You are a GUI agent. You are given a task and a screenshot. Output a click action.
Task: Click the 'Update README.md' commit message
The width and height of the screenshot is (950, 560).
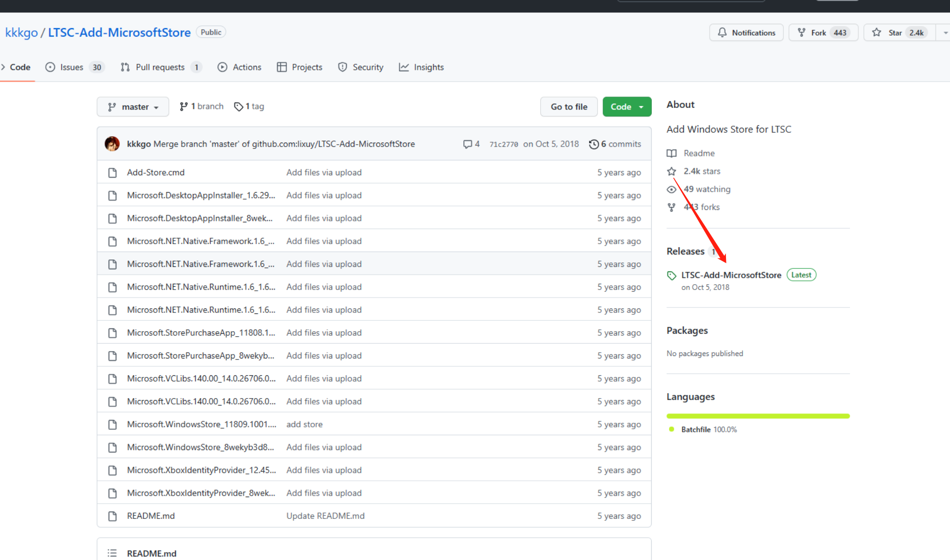coord(325,516)
